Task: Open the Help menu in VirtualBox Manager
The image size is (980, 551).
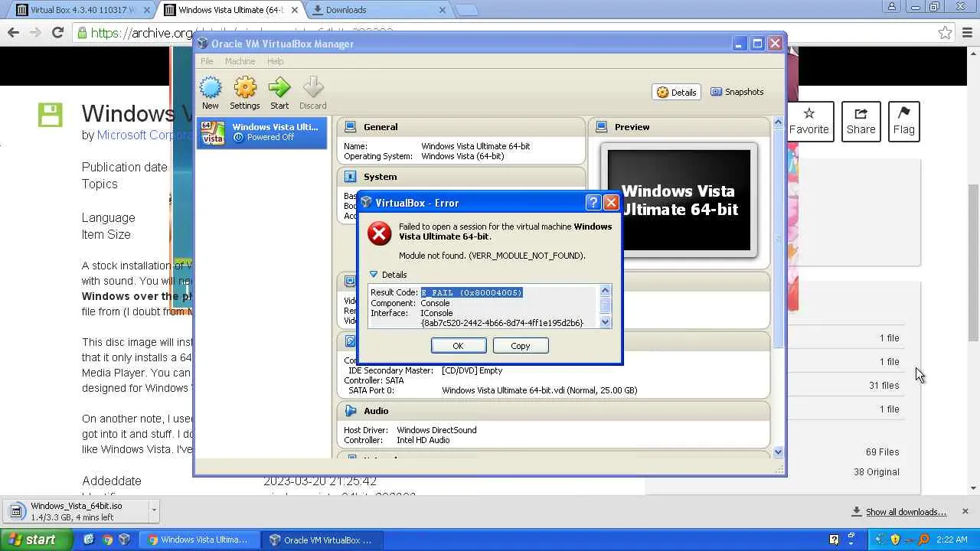Action: [x=275, y=61]
